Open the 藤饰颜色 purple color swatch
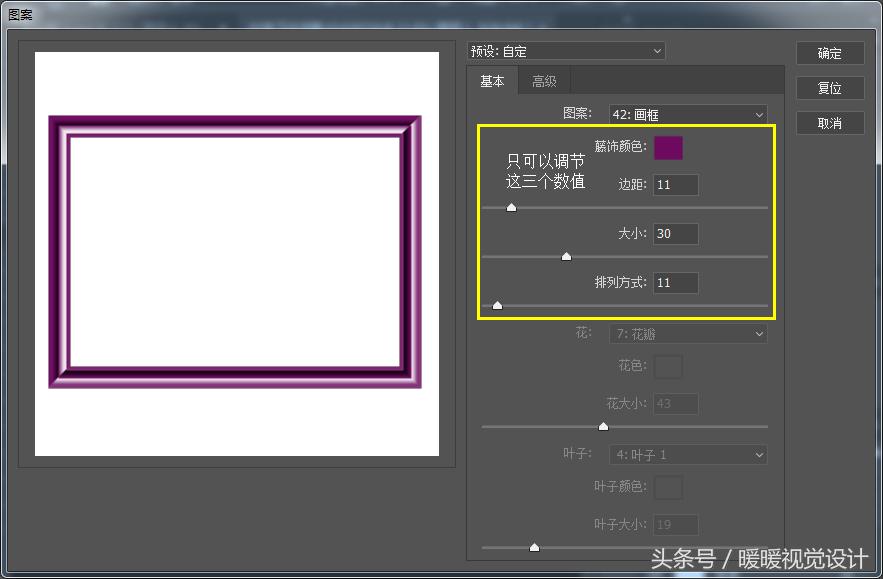Viewport: 883px width, 579px height. [x=668, y=147]
